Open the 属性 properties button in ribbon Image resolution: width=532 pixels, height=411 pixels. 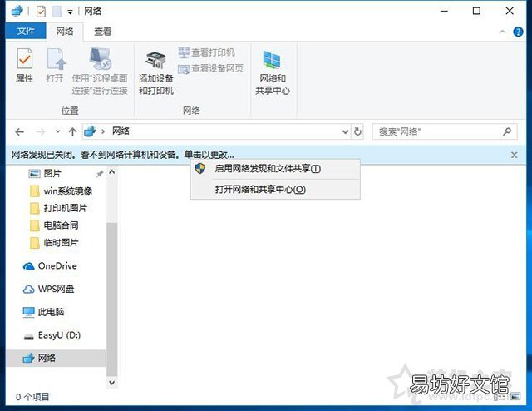tap(24, 66)
